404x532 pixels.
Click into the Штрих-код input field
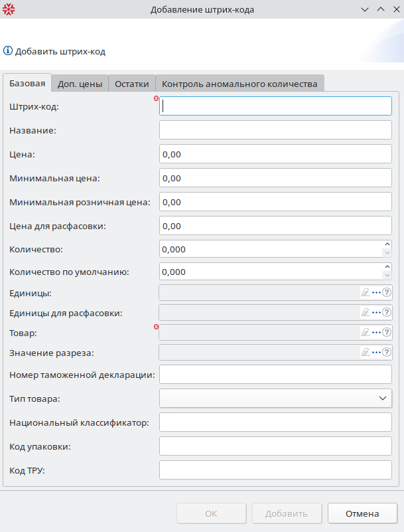(x=276, y=106)
